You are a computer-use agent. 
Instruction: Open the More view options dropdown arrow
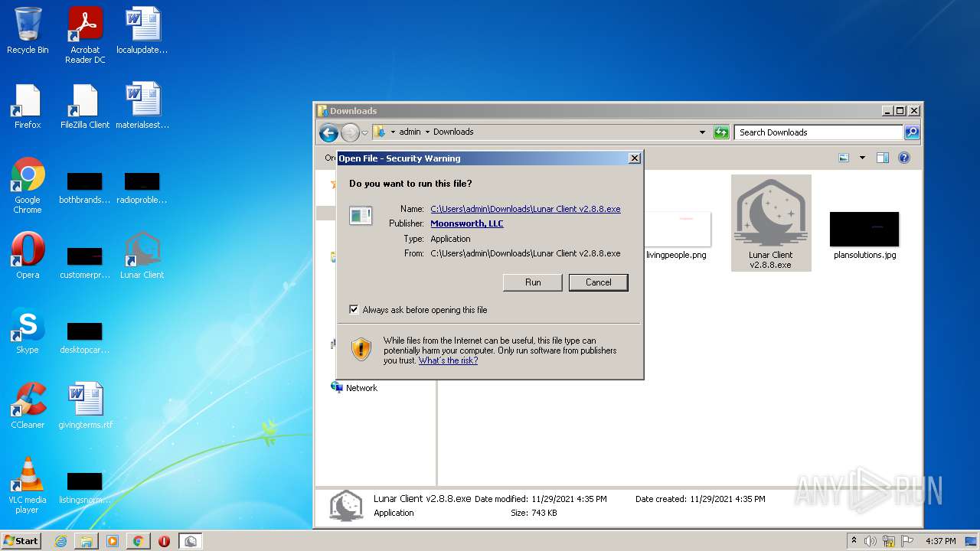[x=862, y=158]
